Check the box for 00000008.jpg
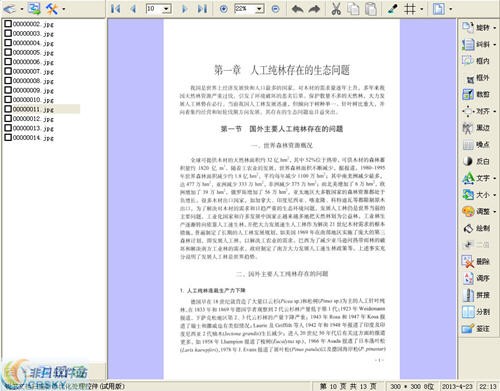Viewport: 500px width, 391px height. coord(8,80)
